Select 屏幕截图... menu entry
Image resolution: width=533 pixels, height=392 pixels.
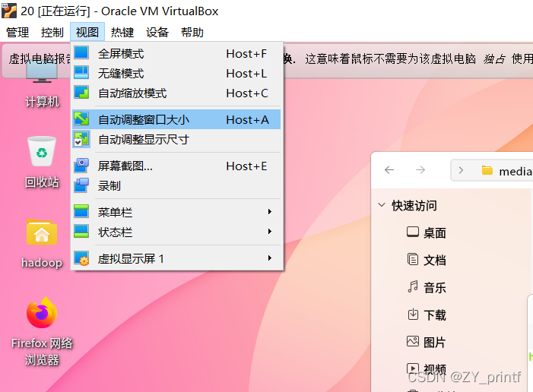pos(176,166)
